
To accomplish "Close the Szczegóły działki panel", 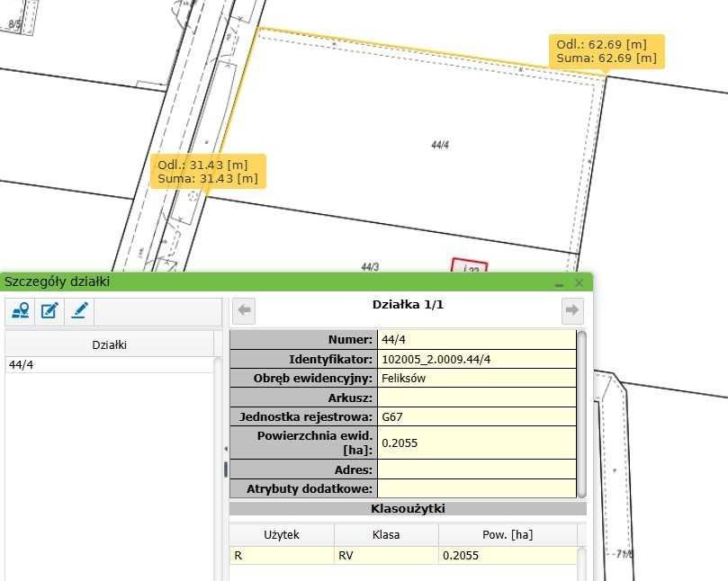I will 579,283.
